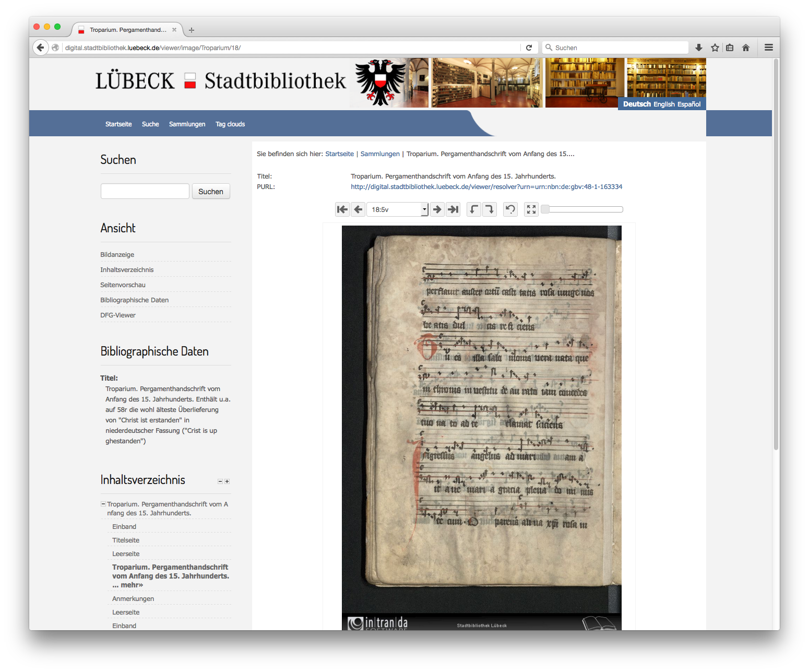Screen dimensions: 809x672
Task: Open Seitenvorschau view
Action: pyautogui.click(x=123, y=285)
